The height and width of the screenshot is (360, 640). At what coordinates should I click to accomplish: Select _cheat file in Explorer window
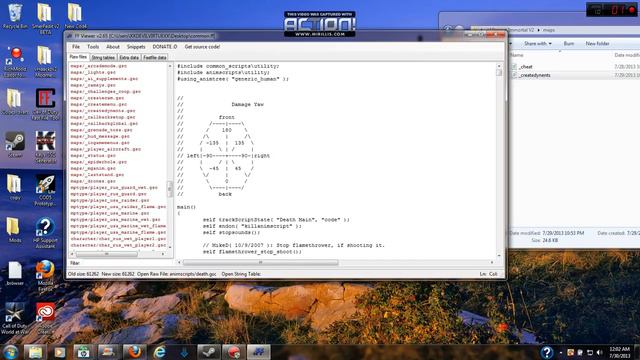point(526,67)
